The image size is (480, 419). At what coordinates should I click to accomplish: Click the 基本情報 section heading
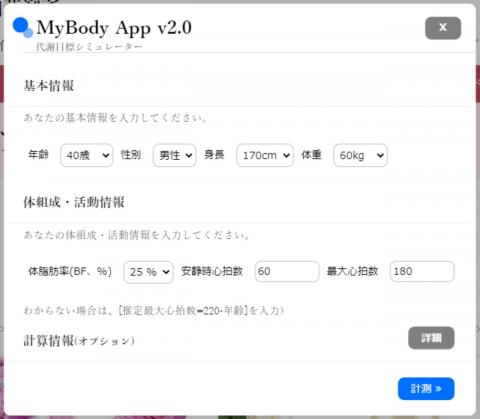pyautogui.click(x=49, y=86)
